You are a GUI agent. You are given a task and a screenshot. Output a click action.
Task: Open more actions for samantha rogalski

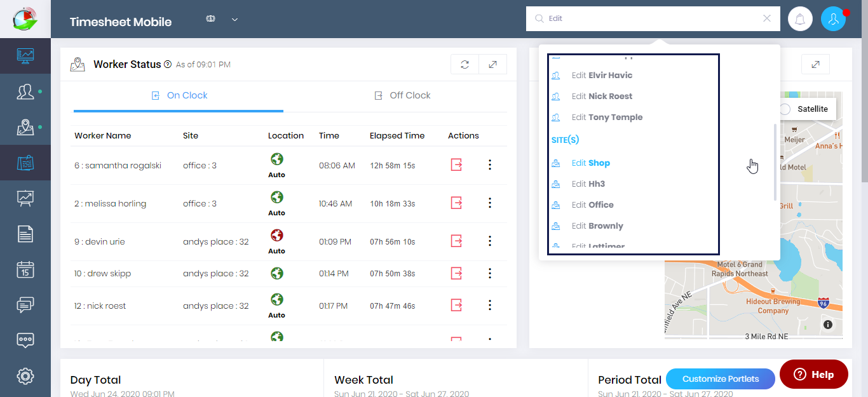(490, 165)
